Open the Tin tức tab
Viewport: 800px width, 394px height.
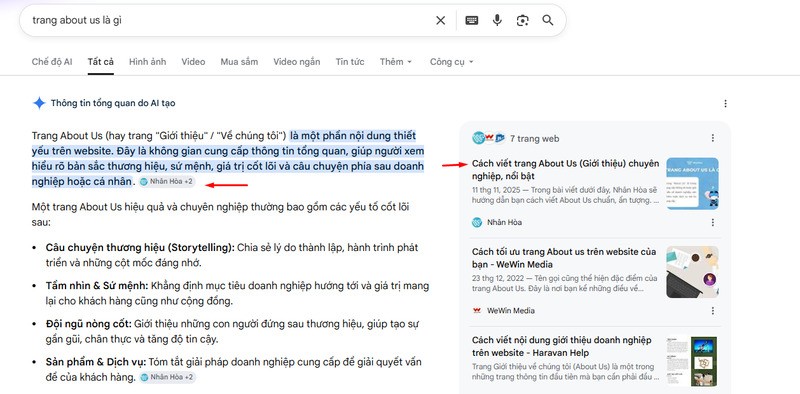[350, 62]
